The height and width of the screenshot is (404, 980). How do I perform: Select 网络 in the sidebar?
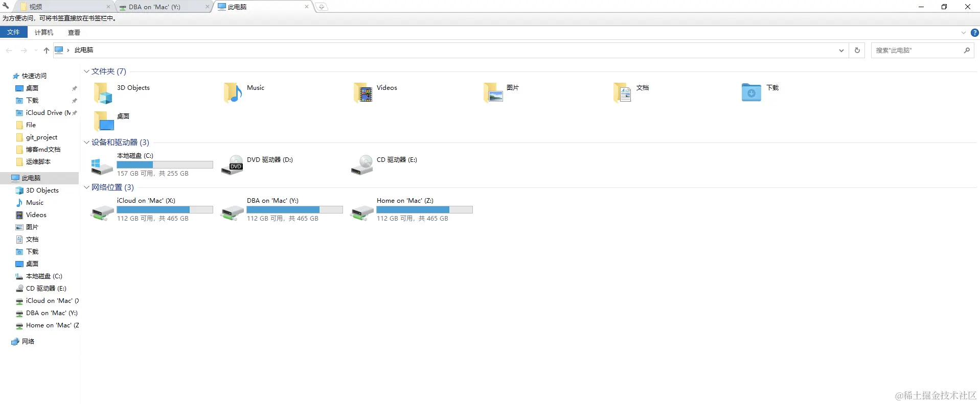point(28,341)
